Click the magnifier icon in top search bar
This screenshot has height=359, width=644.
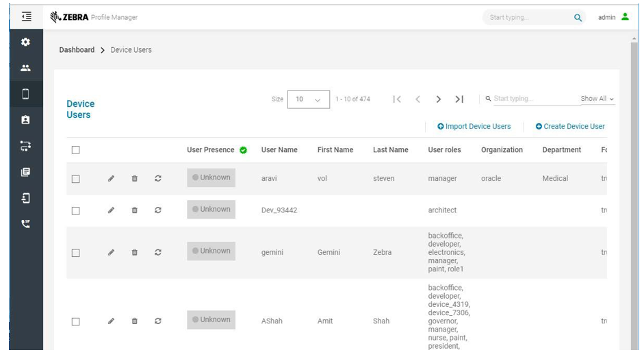click(578, 18)
